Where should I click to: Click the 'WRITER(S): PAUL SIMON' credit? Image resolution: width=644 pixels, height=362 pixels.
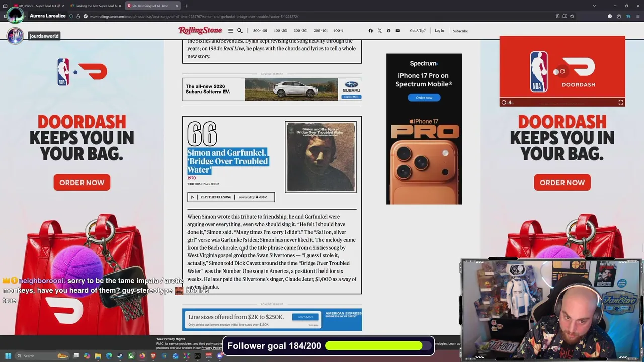203,184
